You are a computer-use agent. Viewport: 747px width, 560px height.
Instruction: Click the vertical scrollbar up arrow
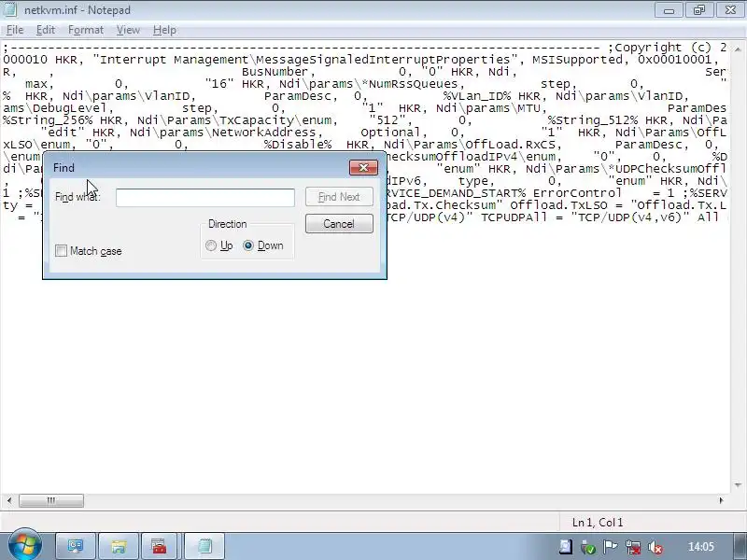pos(738,49)
